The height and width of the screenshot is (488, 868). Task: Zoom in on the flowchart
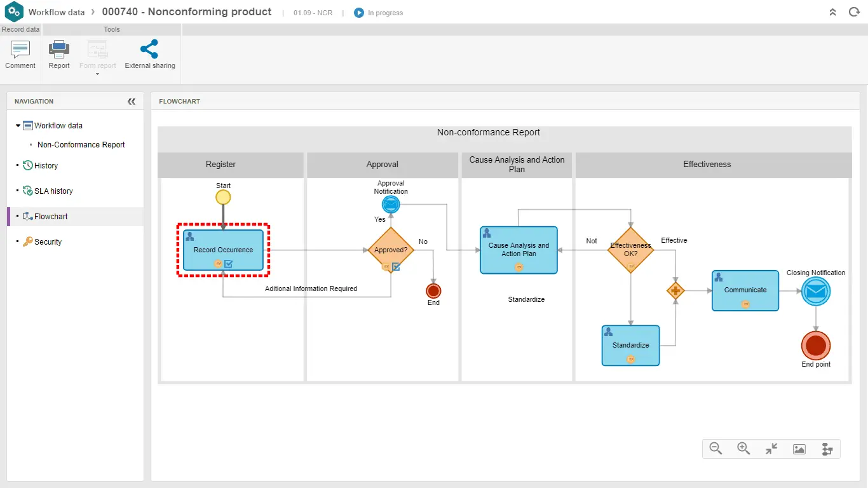tap(743, 449)
